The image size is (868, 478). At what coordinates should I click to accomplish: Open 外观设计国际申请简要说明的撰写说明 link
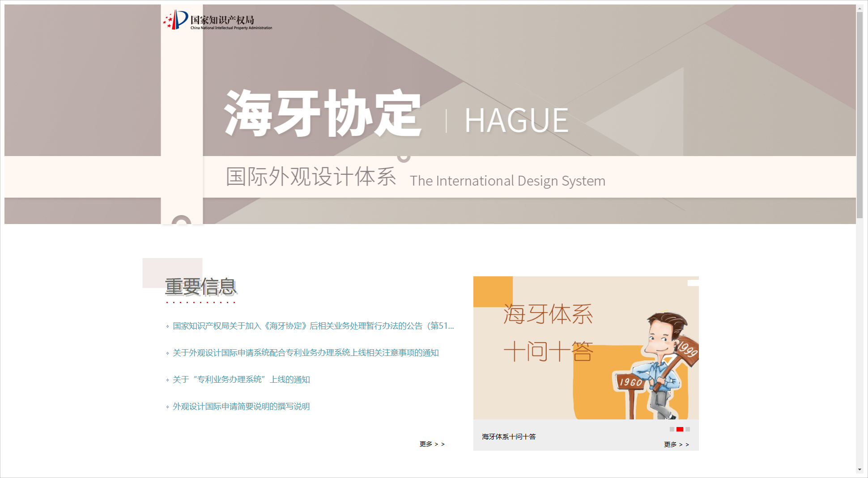(241, 406)
